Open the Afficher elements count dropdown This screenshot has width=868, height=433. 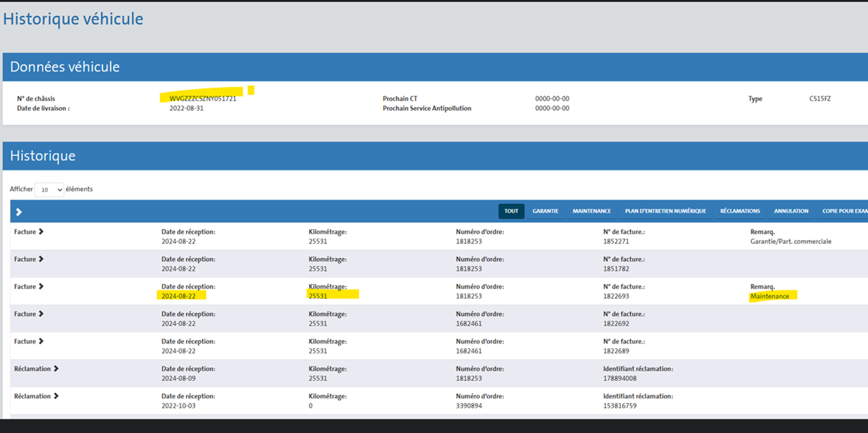(49, 189)
